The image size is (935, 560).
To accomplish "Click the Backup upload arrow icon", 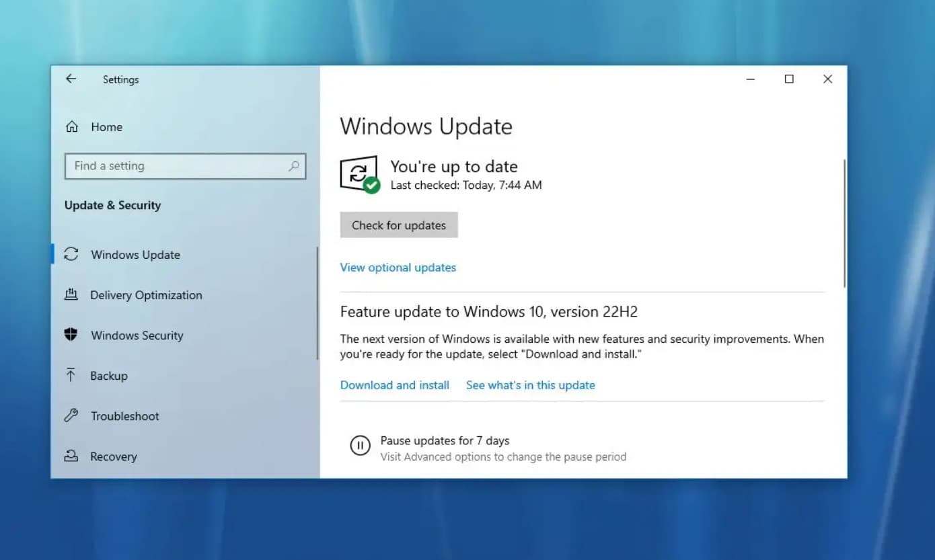I will tap(71, 375).
